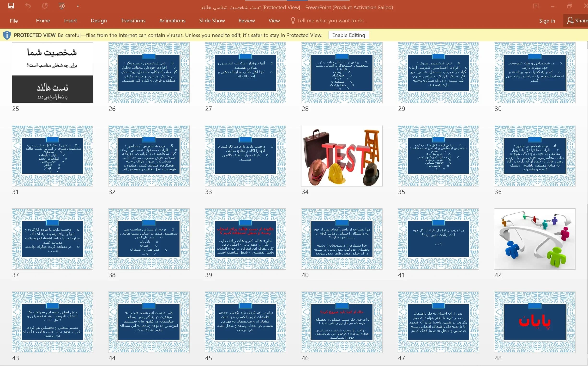This screenshot has width=588, height=366.
Task: Select final slide 48 with red text
Action: point(535,322)
